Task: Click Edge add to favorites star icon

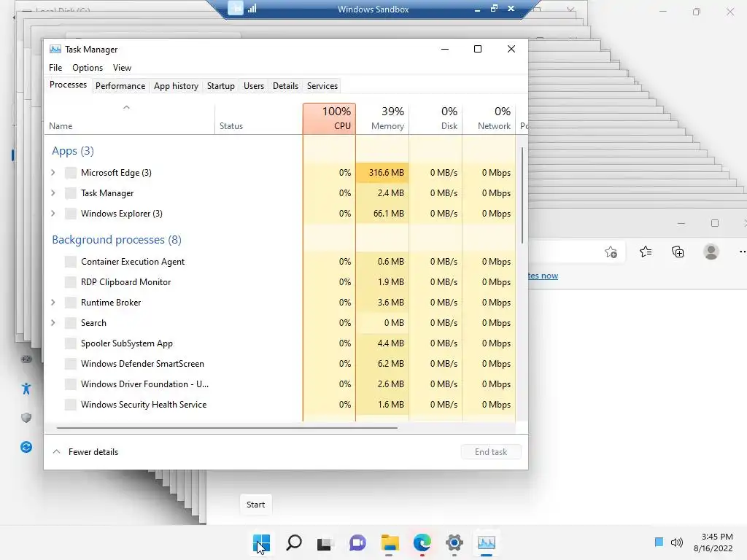Action: tap(611, 252)
